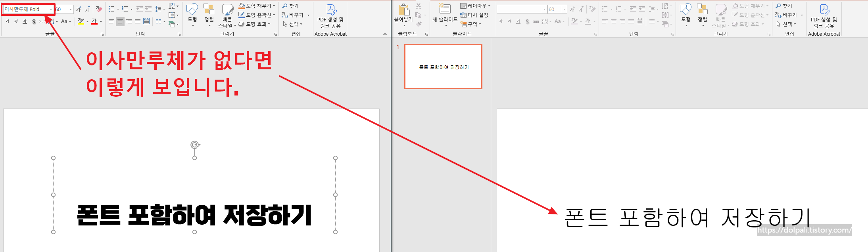Screen dimensions: 868x252
Task: Decrease list indent level in left window
Action: [x=139, y=9]
